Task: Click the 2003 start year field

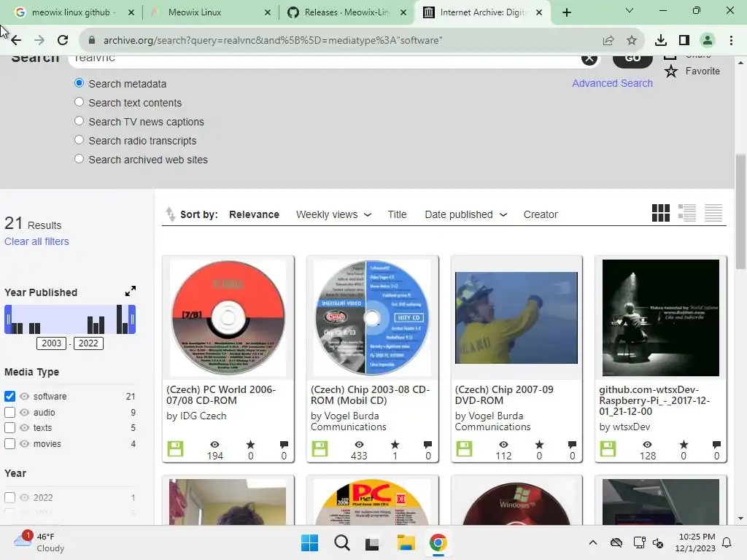Action: point(52,343)
